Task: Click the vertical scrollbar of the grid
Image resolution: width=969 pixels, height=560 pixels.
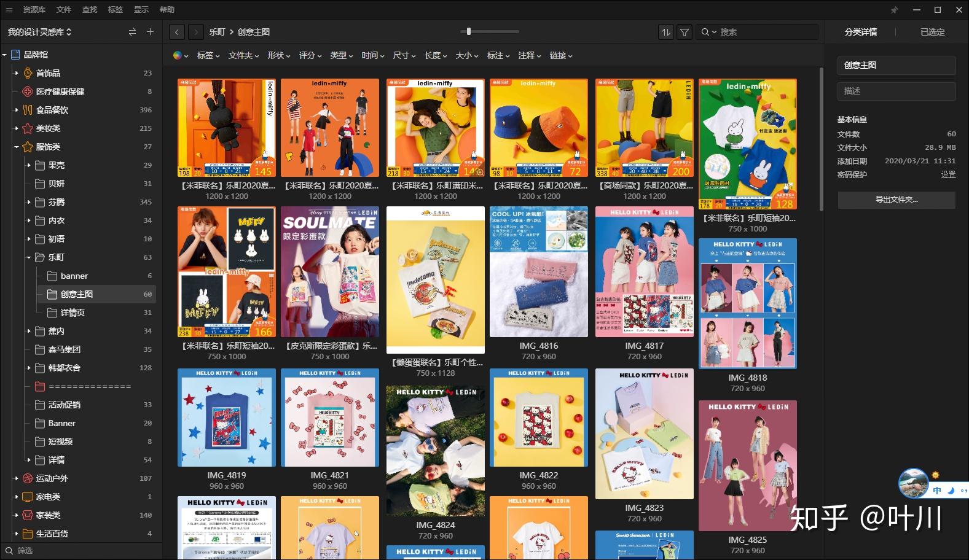Action: tap(821, 138)
